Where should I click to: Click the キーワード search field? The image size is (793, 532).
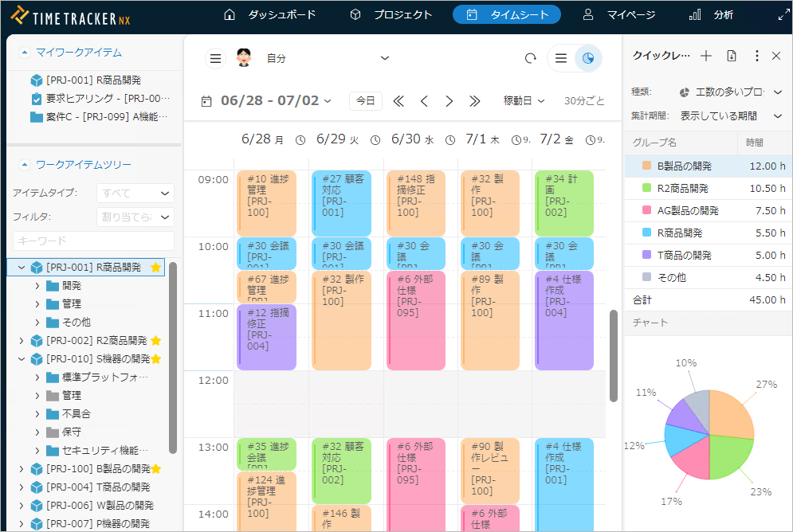(x=93, y=241)
